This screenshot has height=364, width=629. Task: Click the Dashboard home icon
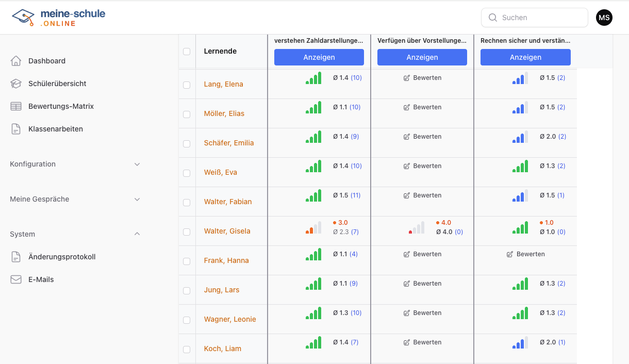pos(16,61)
